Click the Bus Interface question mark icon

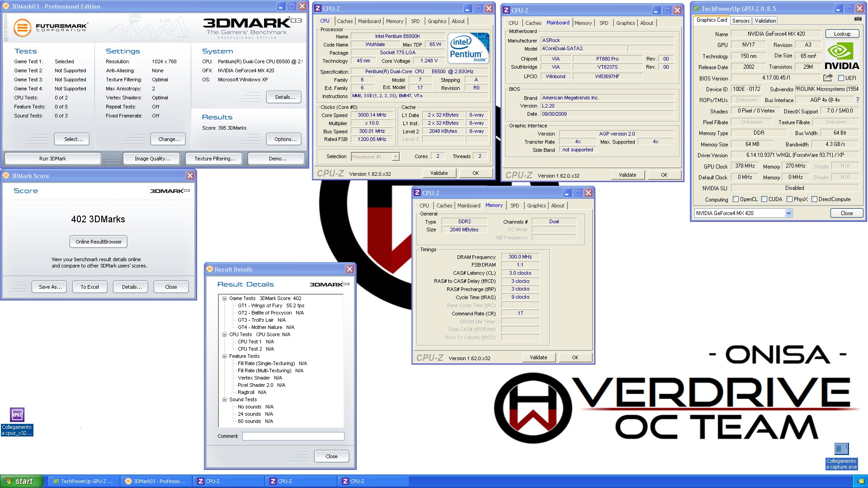(x=858, y=100)
